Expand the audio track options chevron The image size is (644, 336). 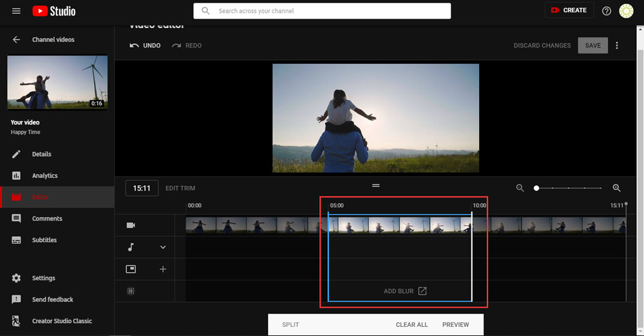163,247
